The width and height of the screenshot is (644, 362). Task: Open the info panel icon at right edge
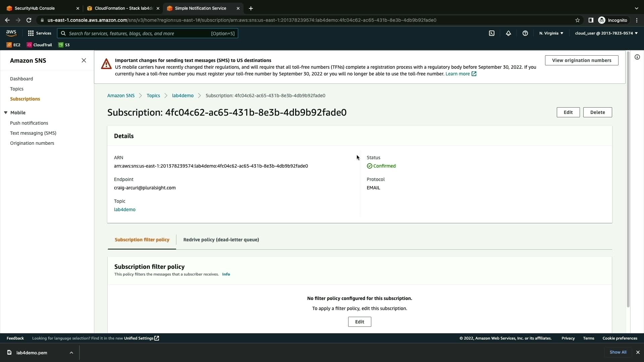click(x=637, y=57)
